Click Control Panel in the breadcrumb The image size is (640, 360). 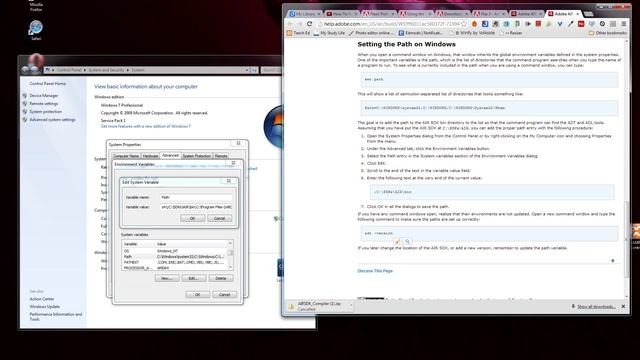coord(69,70)
